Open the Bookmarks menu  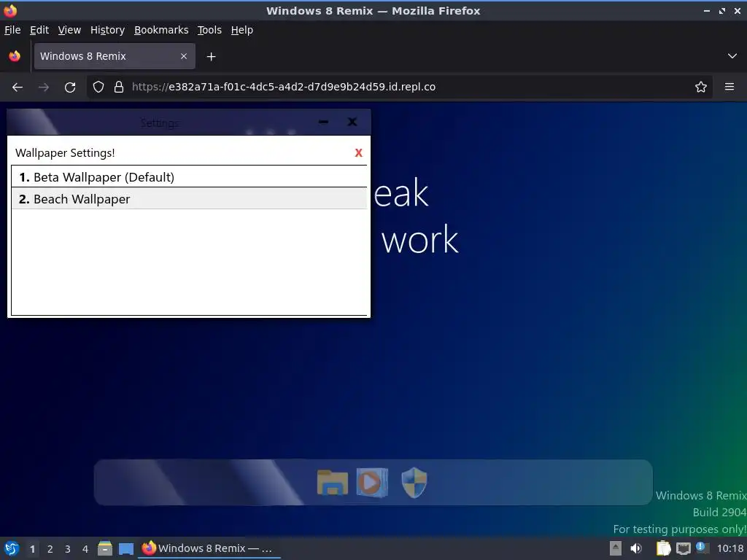pyautogui.click(x=161, y=30)
